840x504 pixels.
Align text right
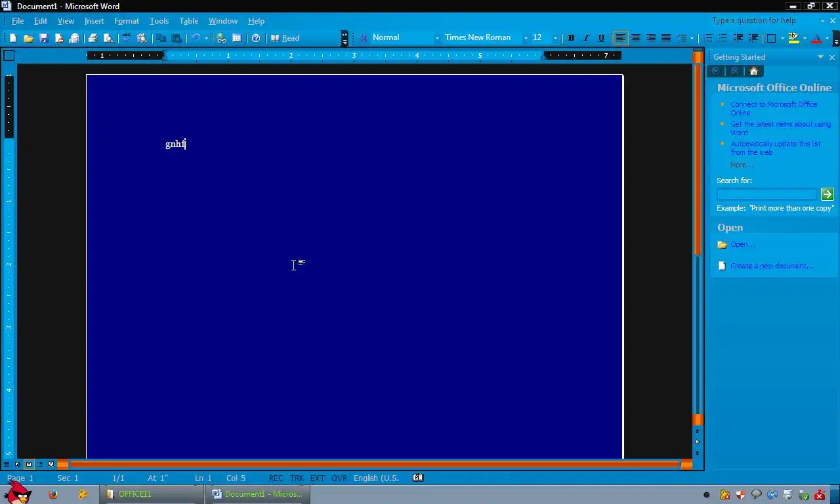tap(651, 38)
